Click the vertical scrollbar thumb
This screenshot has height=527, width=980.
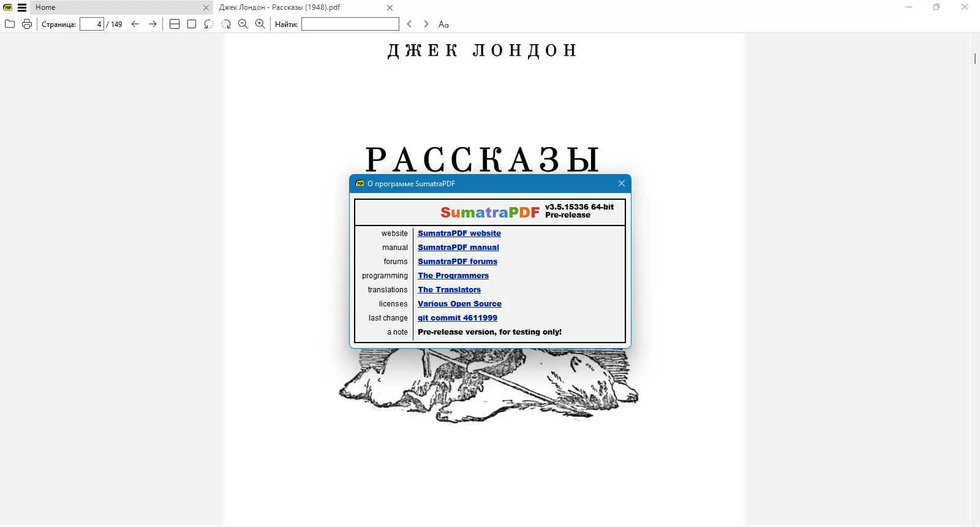pos(974,59)
